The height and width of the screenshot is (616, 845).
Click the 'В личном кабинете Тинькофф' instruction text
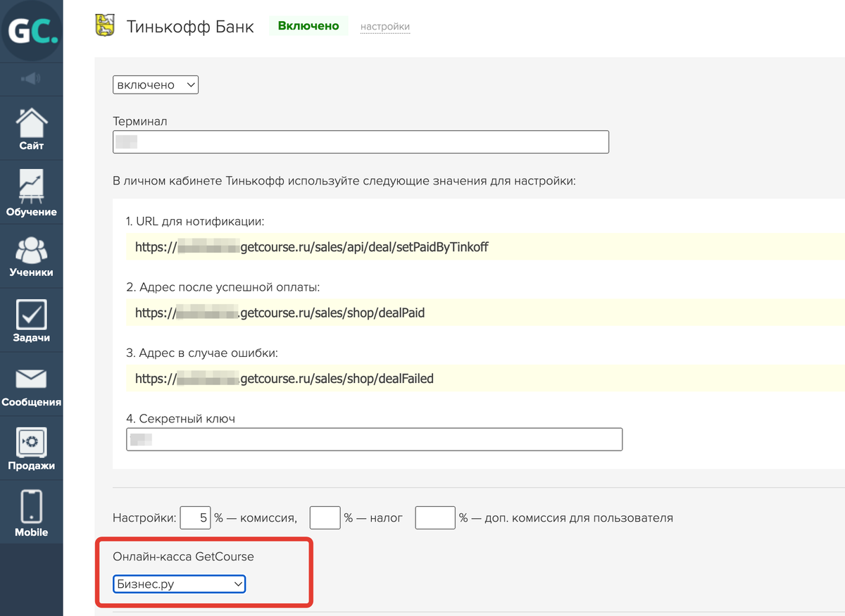pos(344,181)
